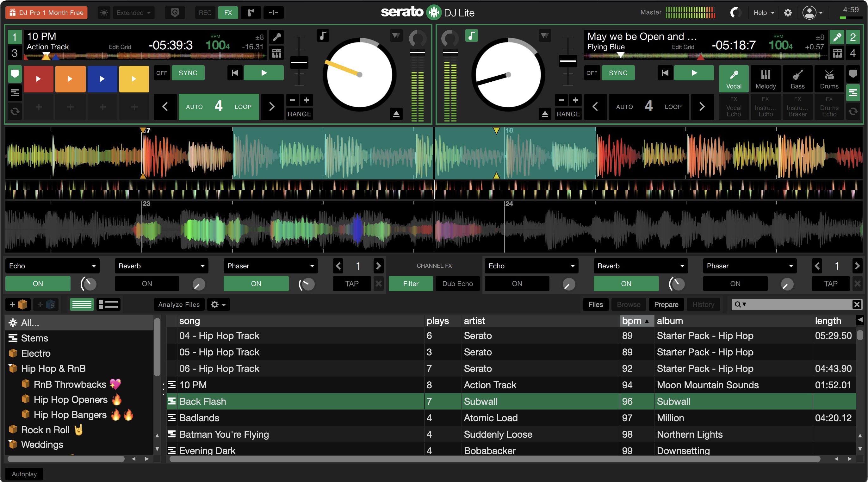Select the Stems crate in sidebar
This screenshot has height=482, width=868.
pos(80,338)
